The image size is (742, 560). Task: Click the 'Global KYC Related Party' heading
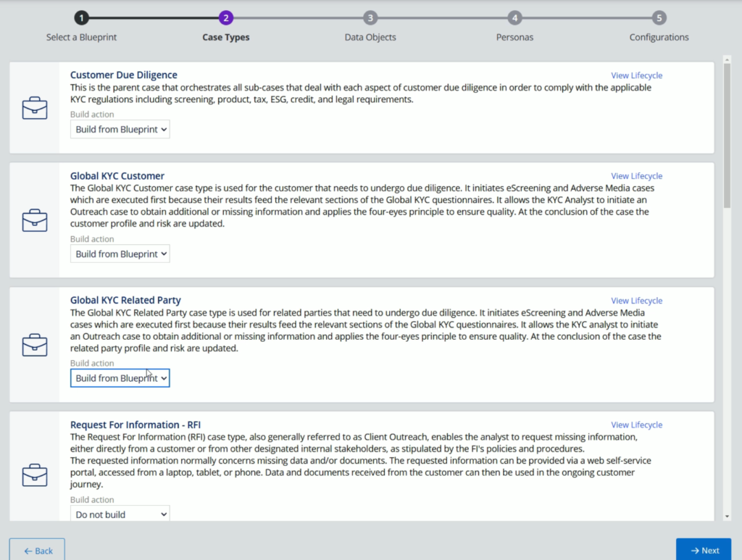125,301
